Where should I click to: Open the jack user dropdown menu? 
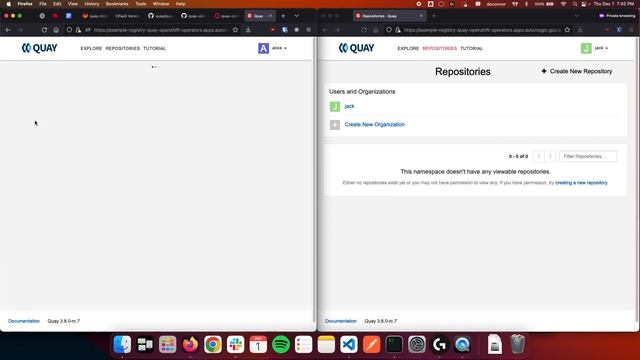[595, 48]
